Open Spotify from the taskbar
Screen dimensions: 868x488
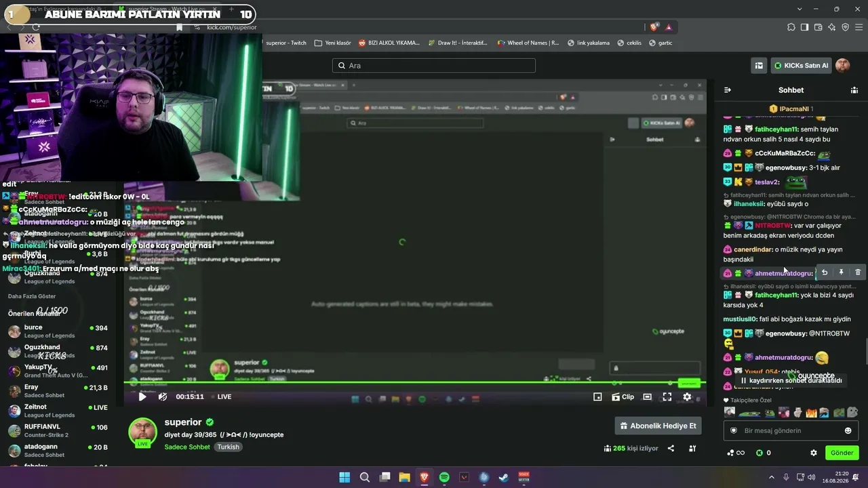pos(444,477)
